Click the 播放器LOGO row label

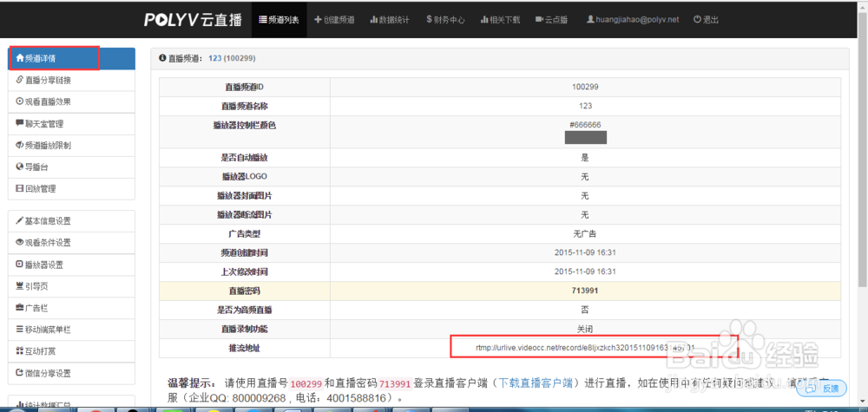coord(245,176)
